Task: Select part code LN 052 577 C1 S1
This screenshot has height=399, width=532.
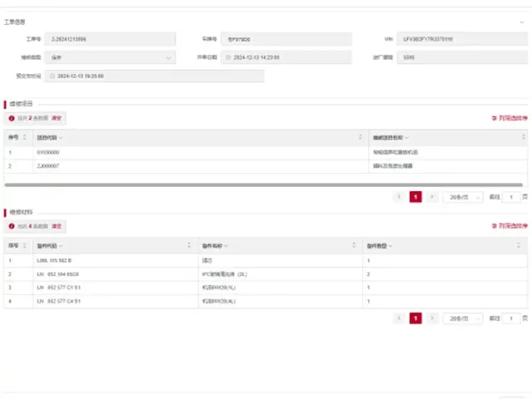Action: point(59,288)
